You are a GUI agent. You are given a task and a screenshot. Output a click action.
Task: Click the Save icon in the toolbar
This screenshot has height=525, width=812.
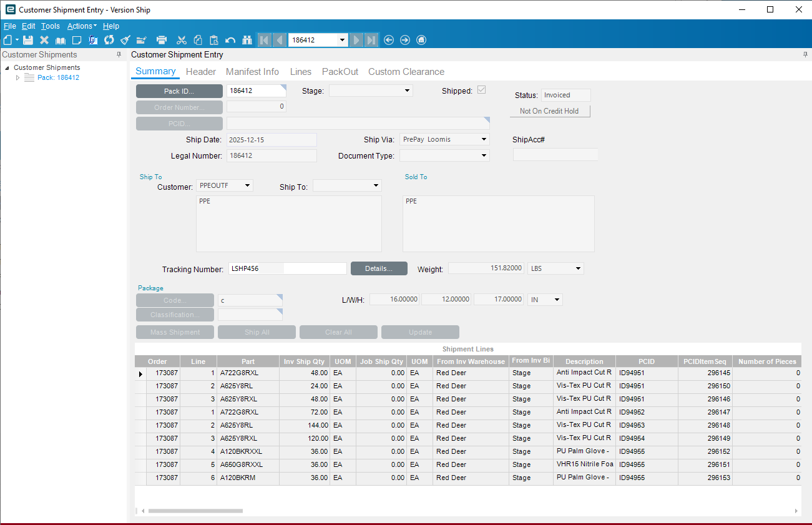(x=28, y=40)
